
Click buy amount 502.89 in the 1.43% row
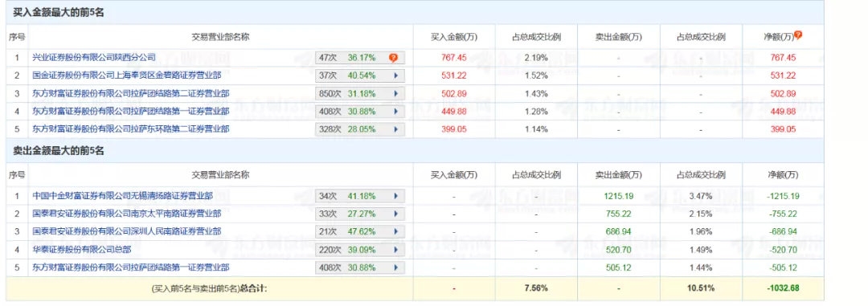pos(454,93)
